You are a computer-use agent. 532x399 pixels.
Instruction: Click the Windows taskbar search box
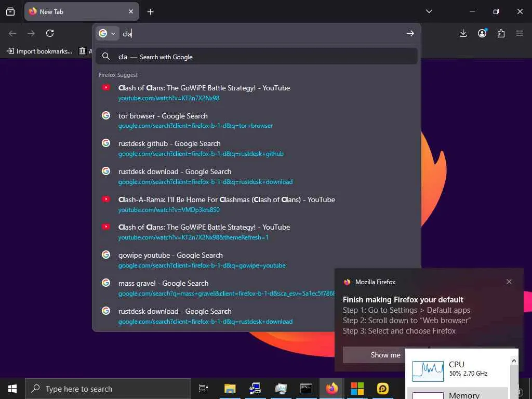(x=108, y=389)
